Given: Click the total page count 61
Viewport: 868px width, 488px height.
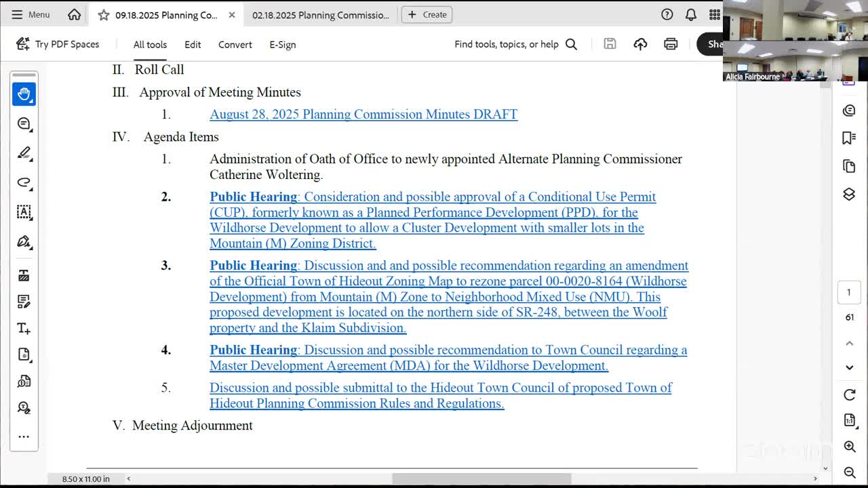Looking at the screenshot, I should point(849,317).
